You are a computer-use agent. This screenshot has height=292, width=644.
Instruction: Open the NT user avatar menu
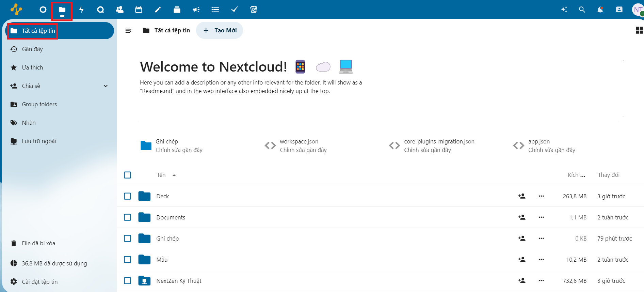click(638, 10)
